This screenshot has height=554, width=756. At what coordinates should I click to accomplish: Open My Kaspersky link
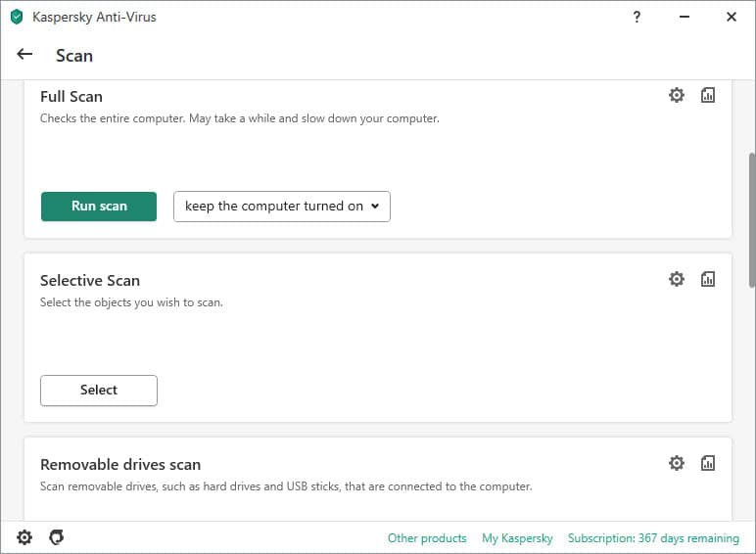click(x=517, y=538)
